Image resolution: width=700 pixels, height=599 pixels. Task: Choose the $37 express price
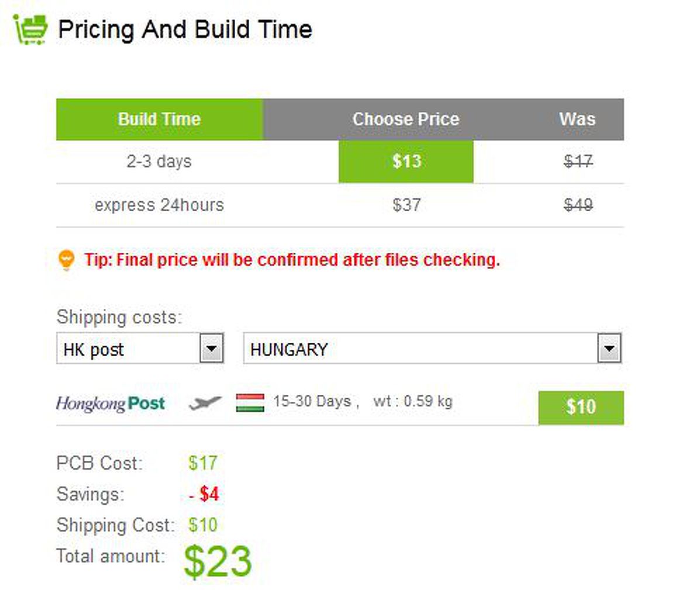click(406, 205)
